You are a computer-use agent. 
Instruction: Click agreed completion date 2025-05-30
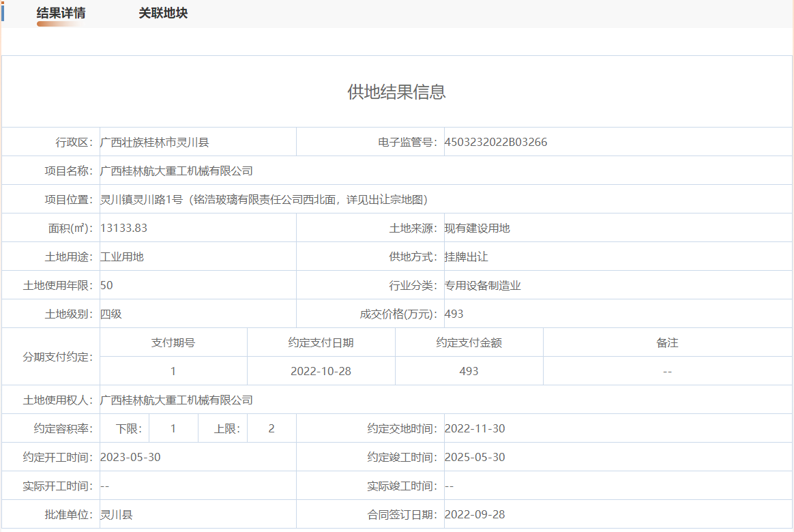click(x=475, y=458)
